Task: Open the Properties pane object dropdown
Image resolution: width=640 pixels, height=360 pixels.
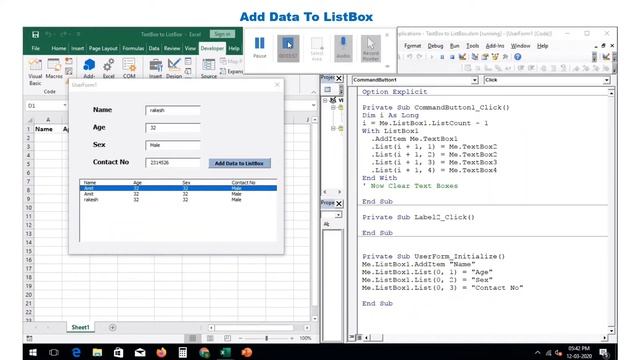Action: click(x=338, y=215)
